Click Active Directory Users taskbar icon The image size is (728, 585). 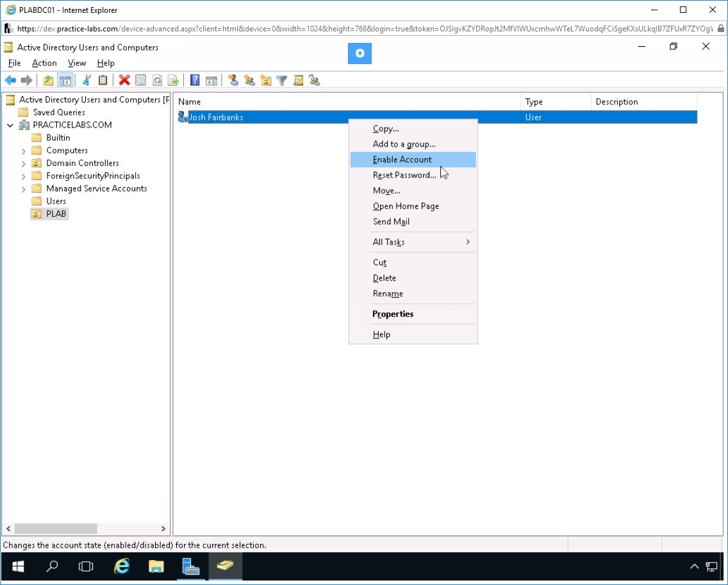click(x=225, y=566)
